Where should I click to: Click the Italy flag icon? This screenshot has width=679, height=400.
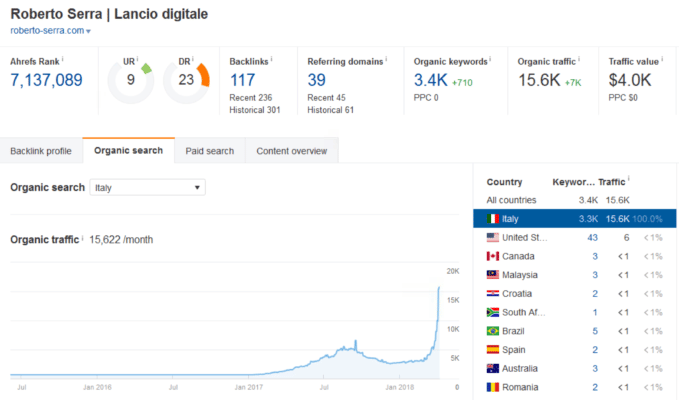[493, 219]
